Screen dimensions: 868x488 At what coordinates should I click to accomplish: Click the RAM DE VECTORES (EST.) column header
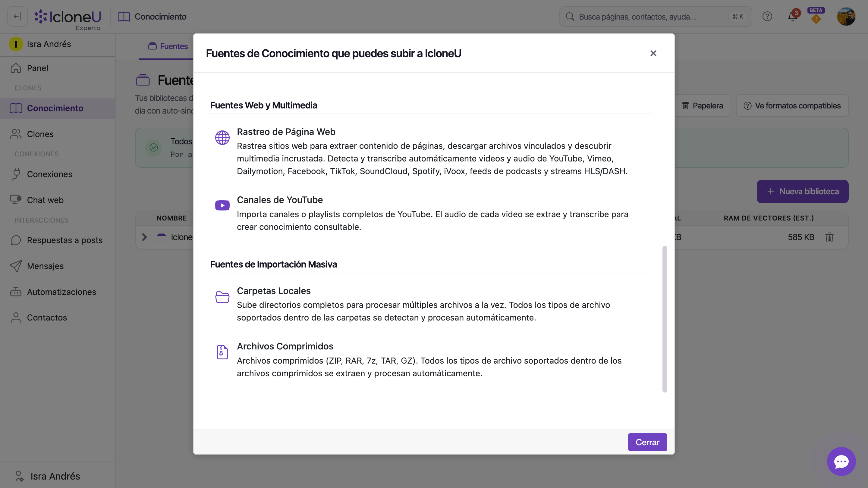pyautogui.click(x=769, y=218)
